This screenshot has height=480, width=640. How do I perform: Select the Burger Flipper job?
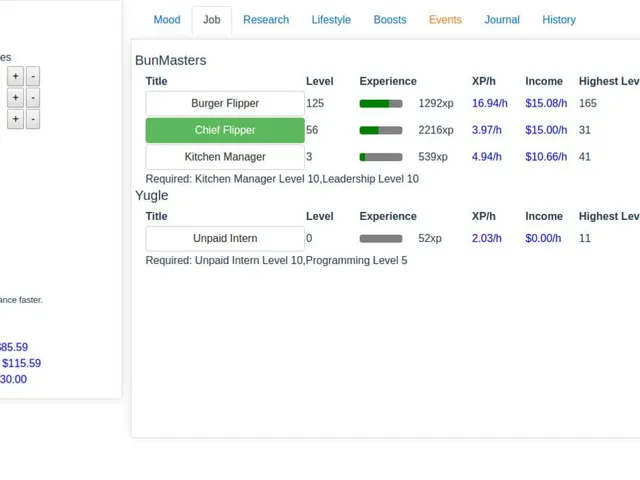pos(225,103)
